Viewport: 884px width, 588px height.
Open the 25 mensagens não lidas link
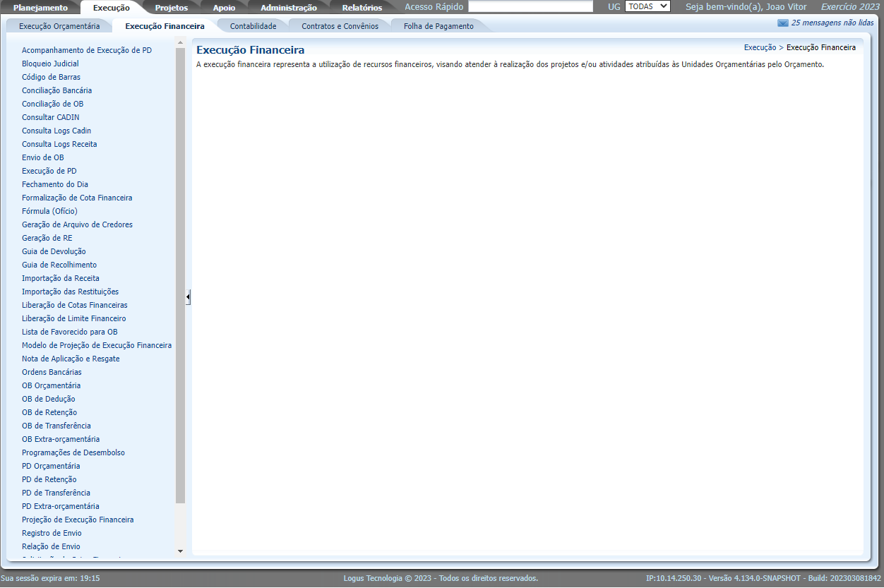tap(832, 23)
